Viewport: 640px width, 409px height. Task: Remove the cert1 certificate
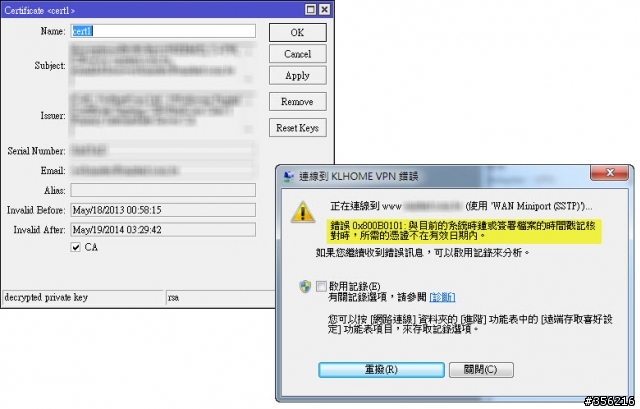(298, 102)
